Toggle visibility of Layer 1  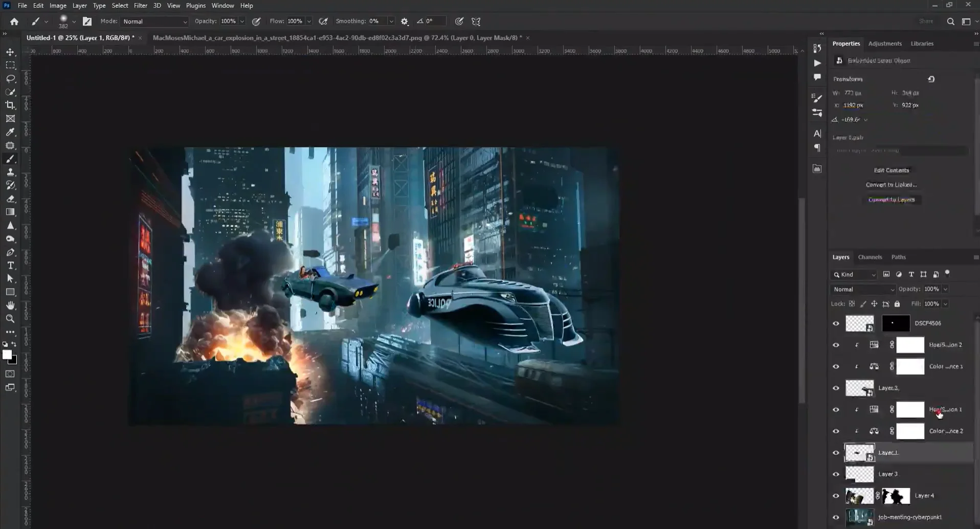pyautogui.click(x=836, y=453)
